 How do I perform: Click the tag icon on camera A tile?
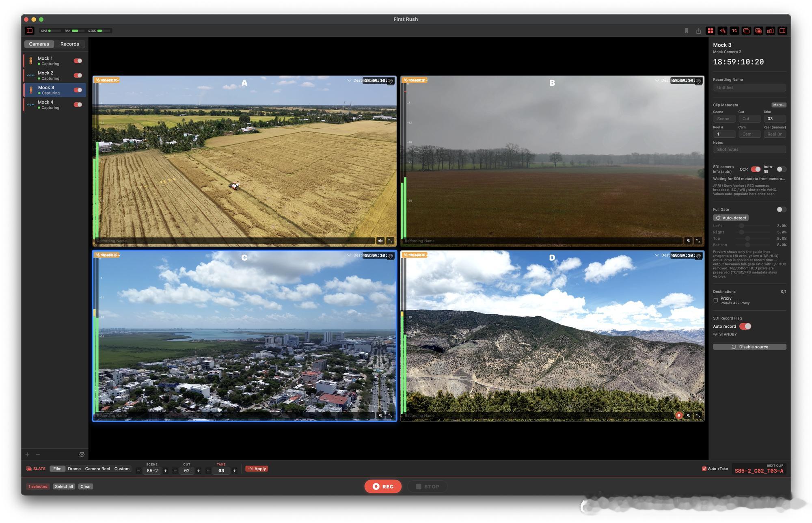pyautogui.click(x=391, y=81)
